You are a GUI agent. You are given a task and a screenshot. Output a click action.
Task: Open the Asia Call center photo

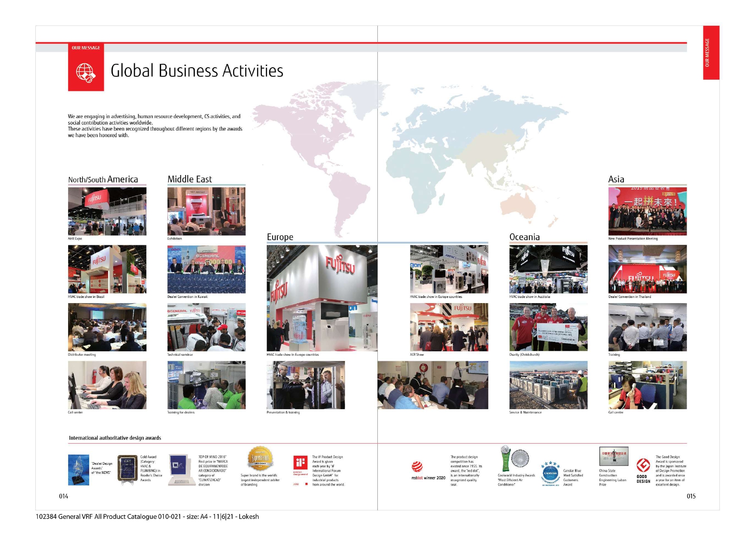tap(647, 385)
